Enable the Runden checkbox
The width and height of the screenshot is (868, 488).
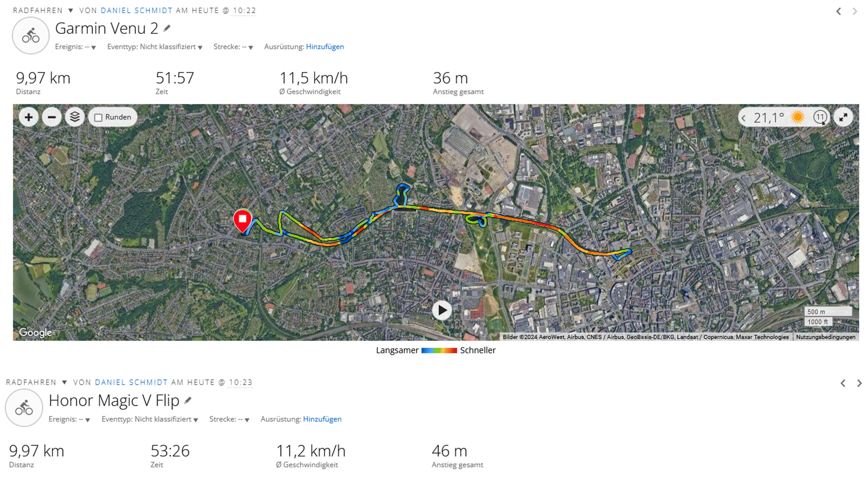tap(99, 117)
